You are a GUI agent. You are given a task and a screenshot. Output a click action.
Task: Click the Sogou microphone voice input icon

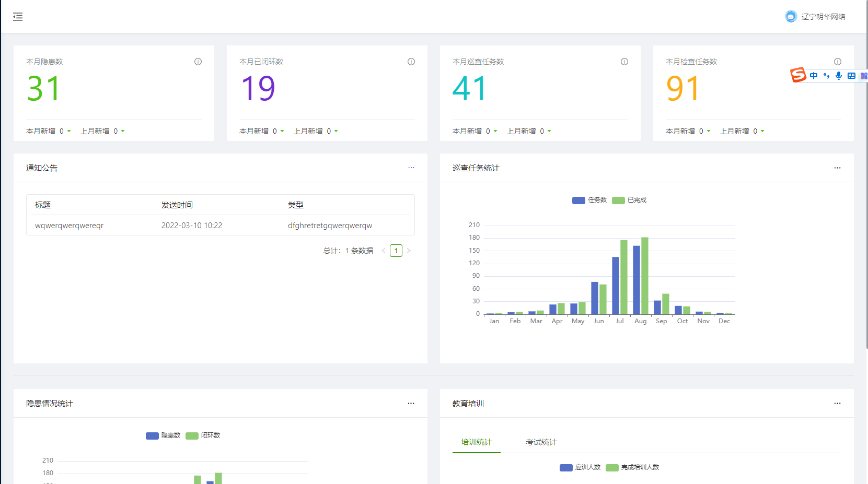click(x=839, y=76)
